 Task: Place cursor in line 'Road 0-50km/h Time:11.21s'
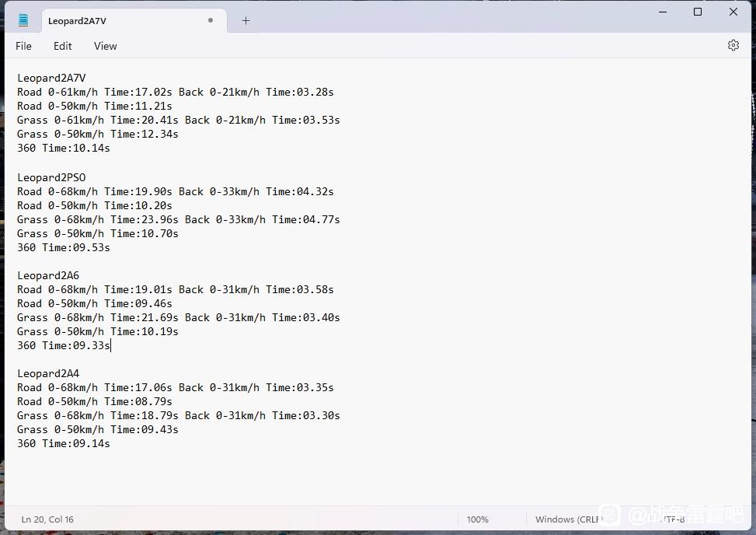pyautogui.click(x=95, y=106)
